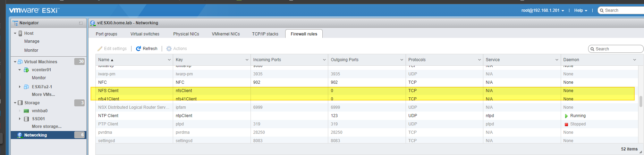Switch to the TCP/IP stacks tab
Image resolution: width=644 pixels, height=155 pixels.
(x=265, y=34)
